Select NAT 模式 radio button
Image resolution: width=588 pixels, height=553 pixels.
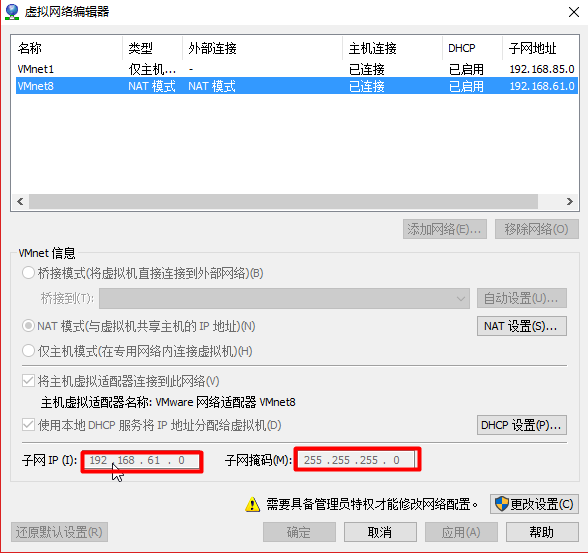[28, 326]
